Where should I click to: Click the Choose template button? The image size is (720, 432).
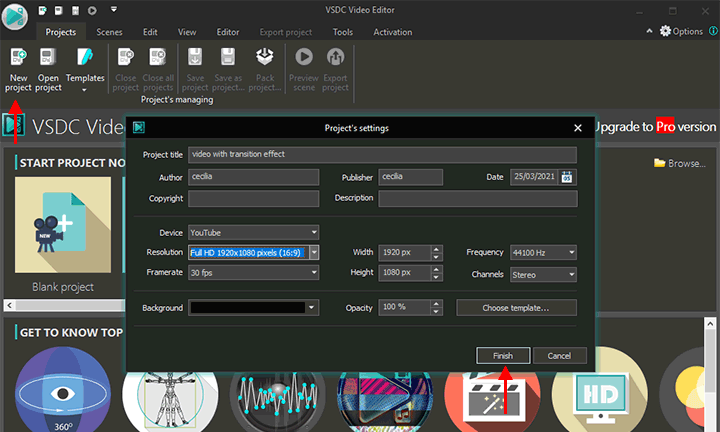[516, 308]
